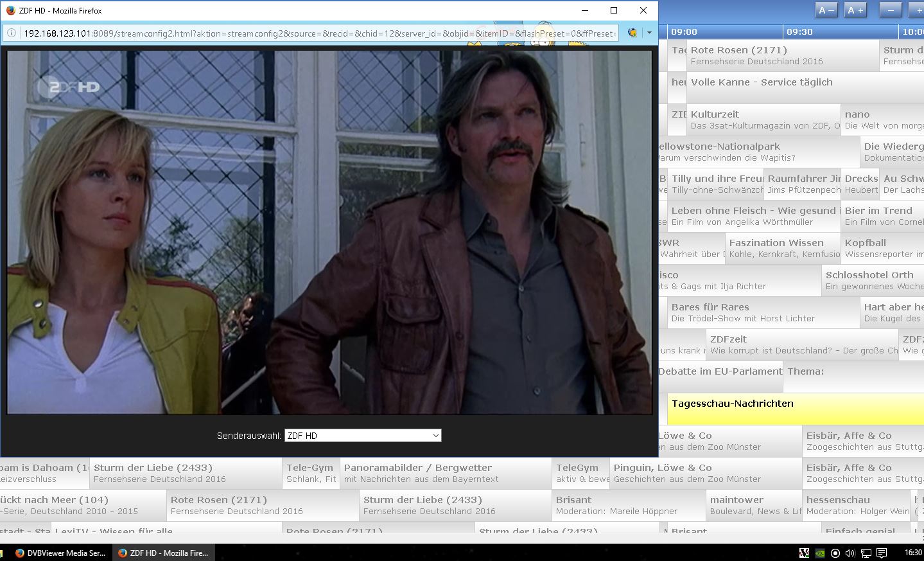
Task: Increase EPG font size with A+ button
Action: pyautogui.click(x=855, y=10)
